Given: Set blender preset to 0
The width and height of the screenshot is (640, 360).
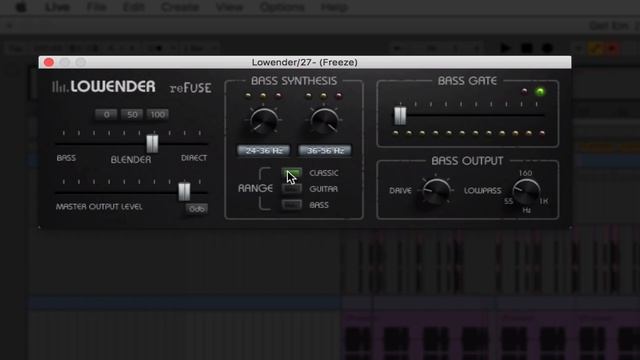Looking at the screenshot, I should coord(106,114).
